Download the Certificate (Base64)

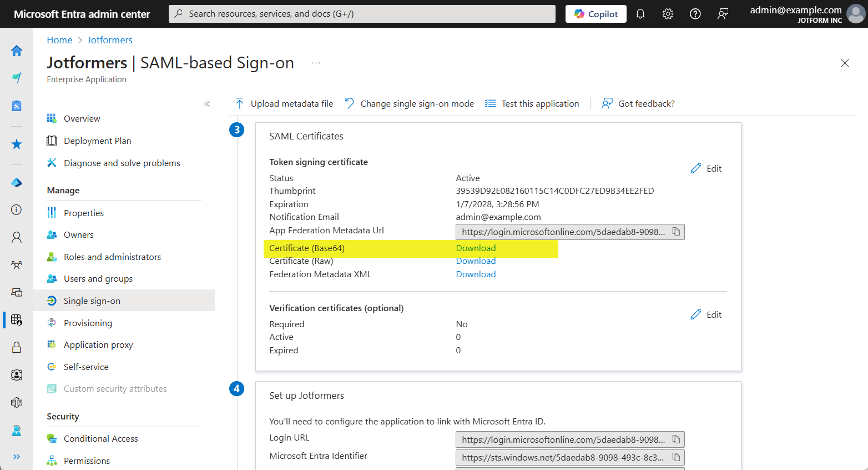coord(476,248)
